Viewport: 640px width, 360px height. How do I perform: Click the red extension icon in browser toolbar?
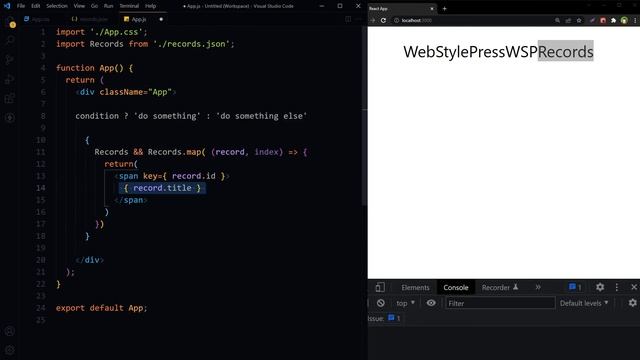pos(603,20)
